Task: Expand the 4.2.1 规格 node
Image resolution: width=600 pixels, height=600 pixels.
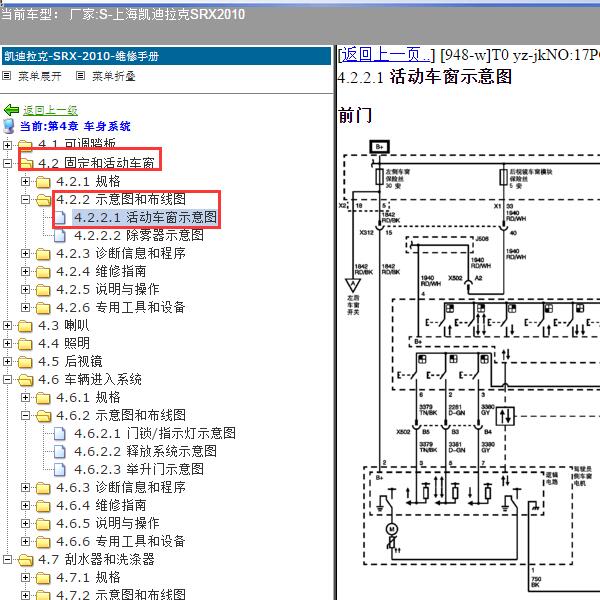Action: pos(25,181)
